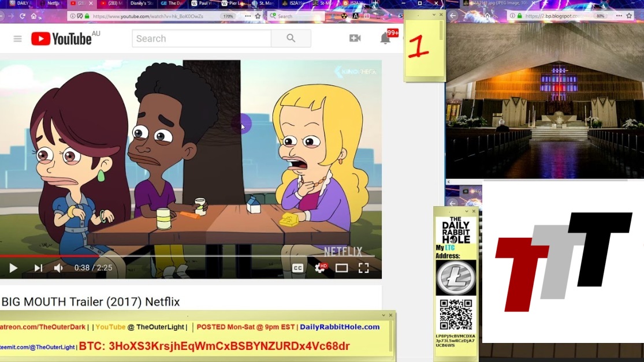
Task: Toggle theater mode on the player
Action: (342, 268)
